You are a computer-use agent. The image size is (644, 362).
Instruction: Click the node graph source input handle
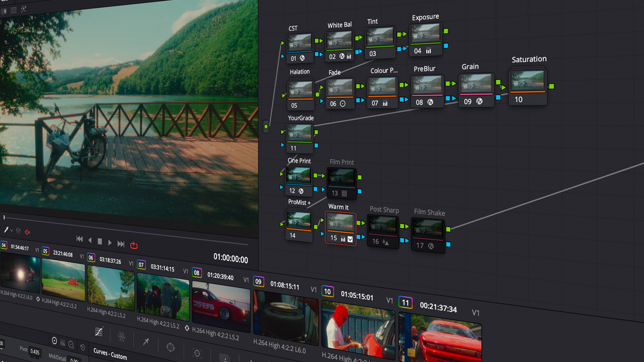pyautogui.click(x=266, y=127)
